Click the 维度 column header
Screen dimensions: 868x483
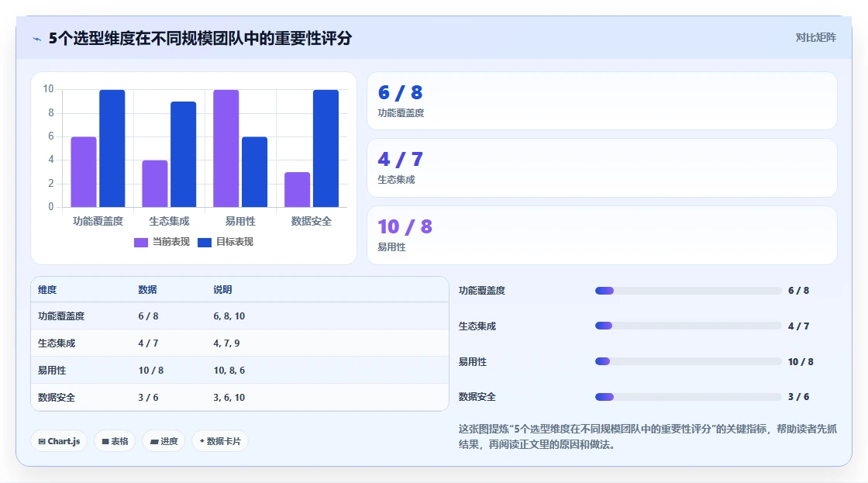(47, 290)
